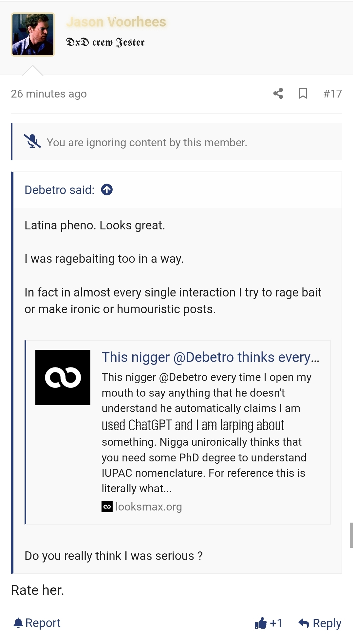Click the share post icon
The width and height of the screenshot is (353, 644).
click(x=278, y=94)
